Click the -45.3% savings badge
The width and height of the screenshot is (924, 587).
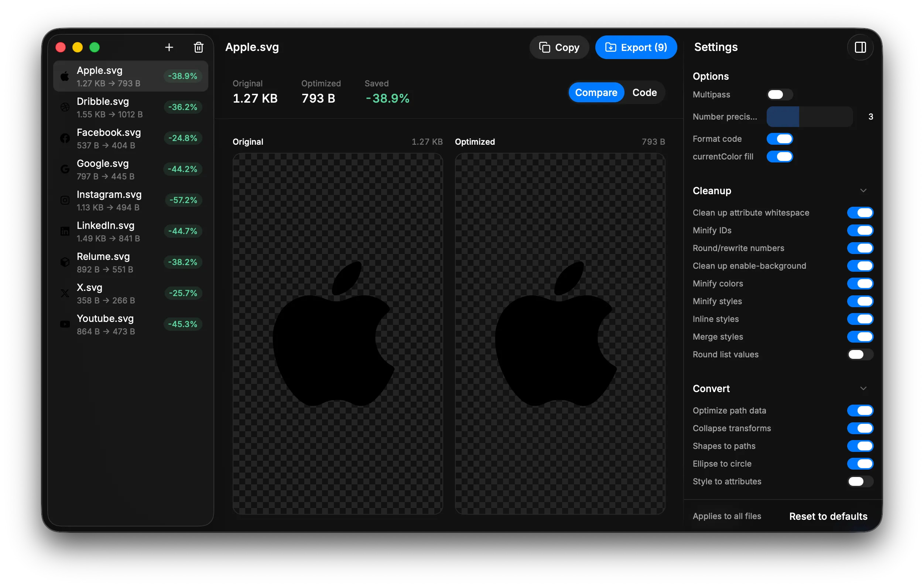tap(183, 324)
